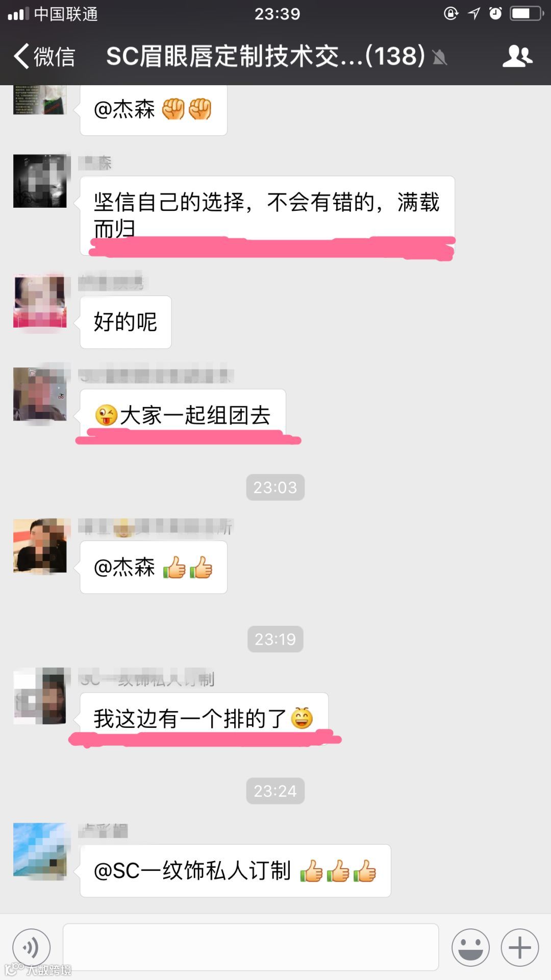Image resolution: width=551 pixels, height=980 pixels.
Task: Tap the 23:03 timestamp label
Action: coord(275,487)
